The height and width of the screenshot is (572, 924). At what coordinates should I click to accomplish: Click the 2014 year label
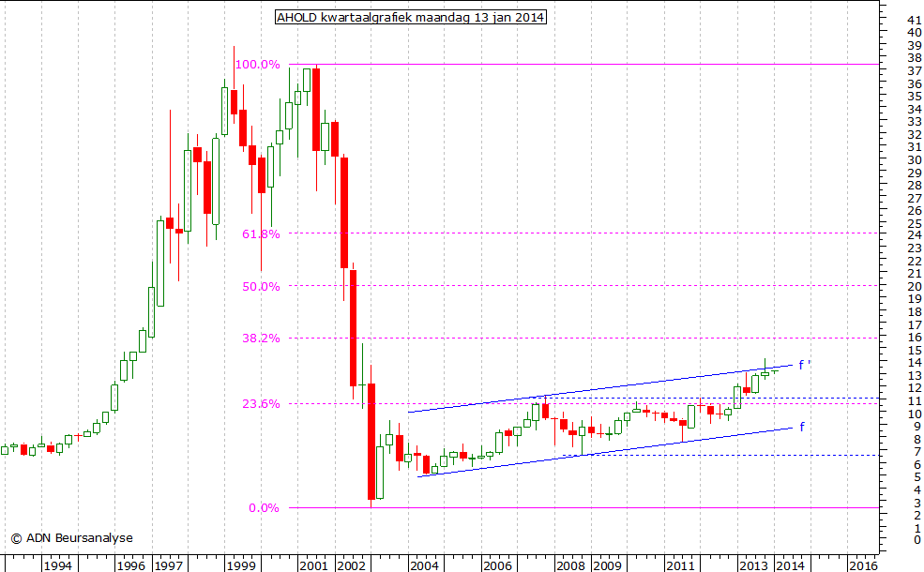click(790, 565)
